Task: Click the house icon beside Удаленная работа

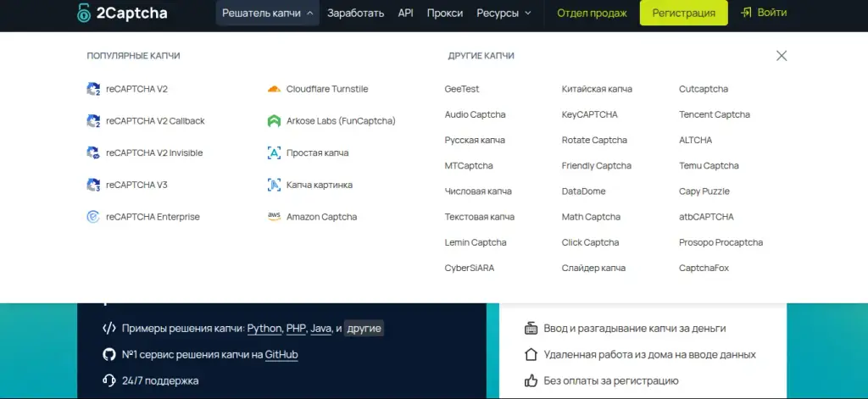Action: (531, 354)
